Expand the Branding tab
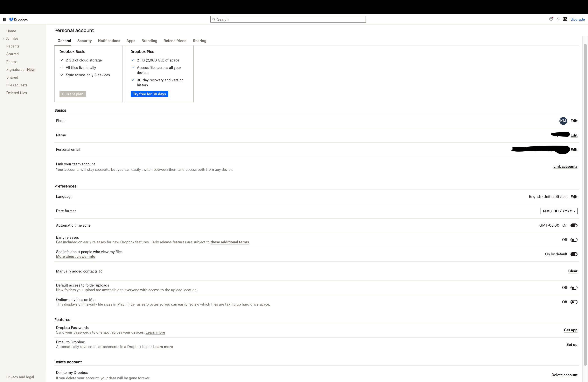This screenshot has width=588, height=382. pyautogui.click(x=149, y=41)
